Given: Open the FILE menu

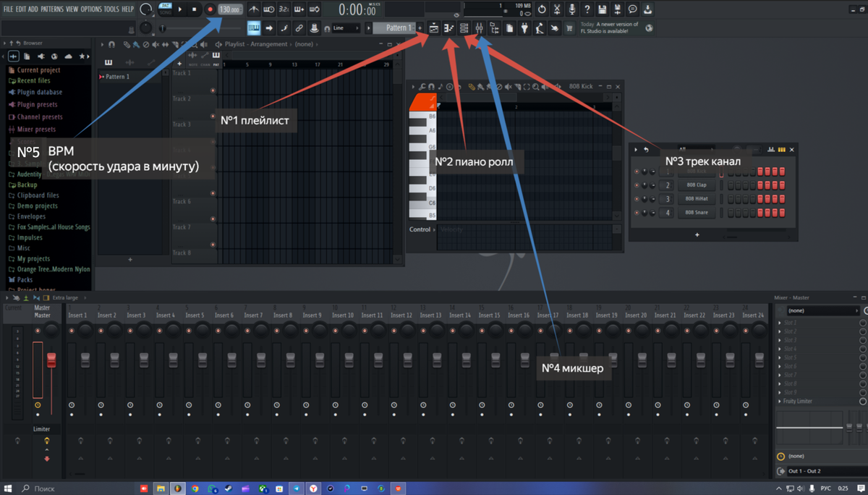Looking at the screenshot, I should point(9,9).
